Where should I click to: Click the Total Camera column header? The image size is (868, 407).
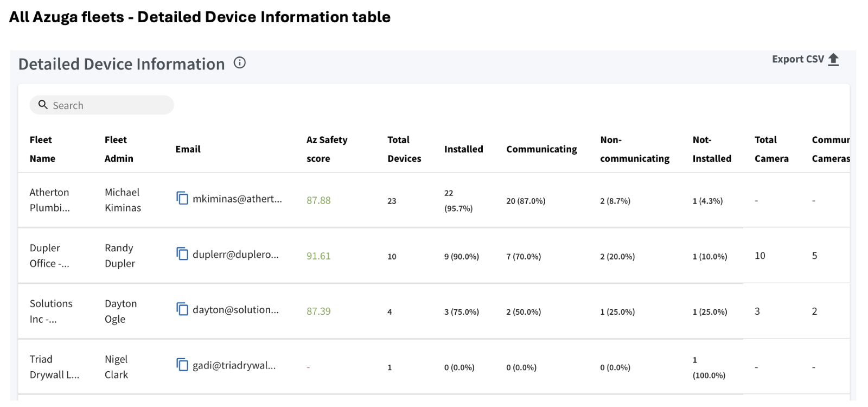[771, 149]
